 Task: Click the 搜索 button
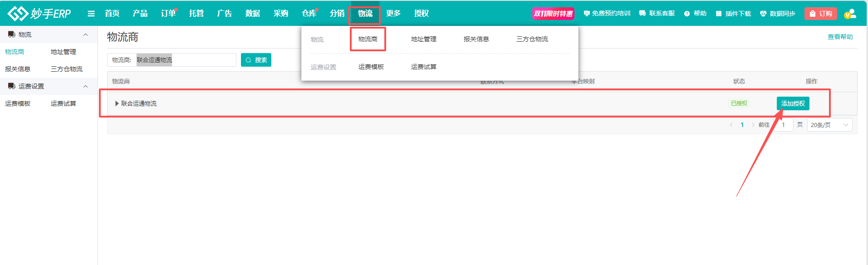pos(256,60)
